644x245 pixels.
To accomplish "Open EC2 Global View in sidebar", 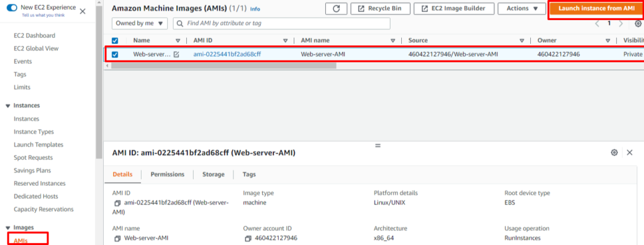I will 36,48.
